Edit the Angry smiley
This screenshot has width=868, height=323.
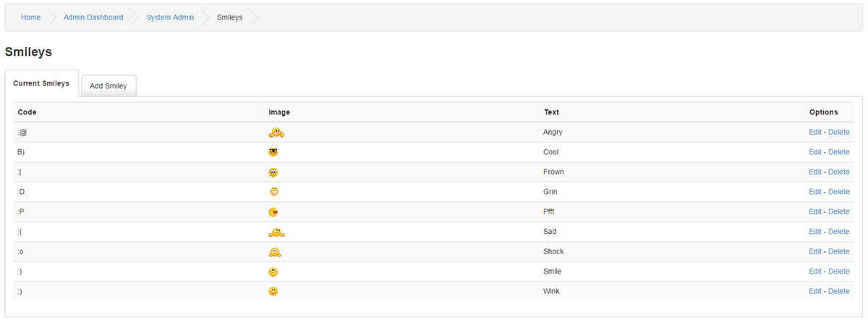coord(815,132)
